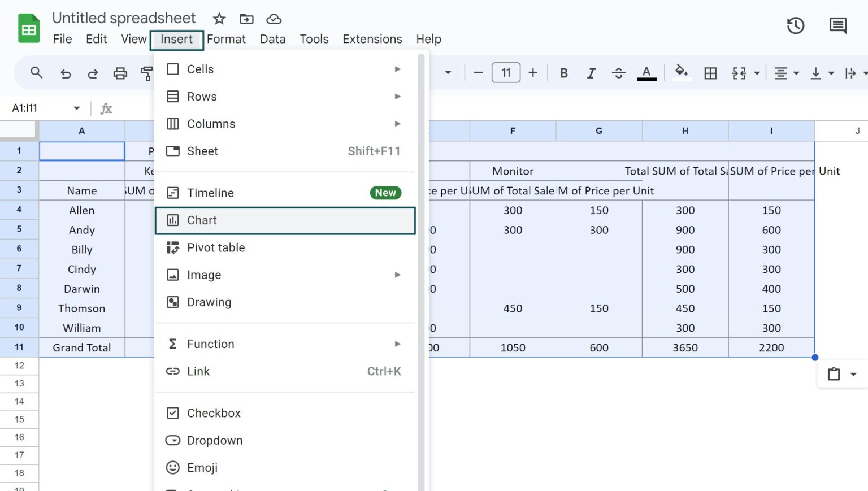Open menu search with the magnifier icon
Image resolution: width=868 pixels, height=491 pixels.
point(36,73)
